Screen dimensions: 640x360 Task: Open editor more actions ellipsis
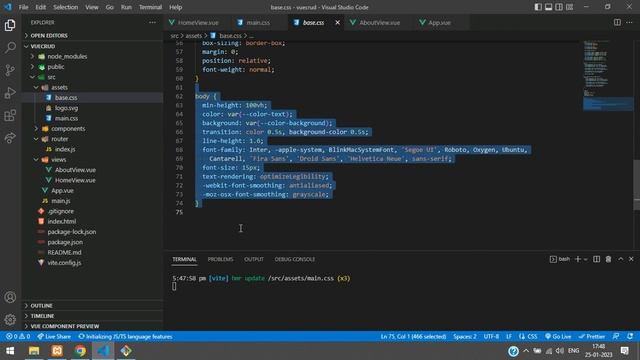coord(629,22)
